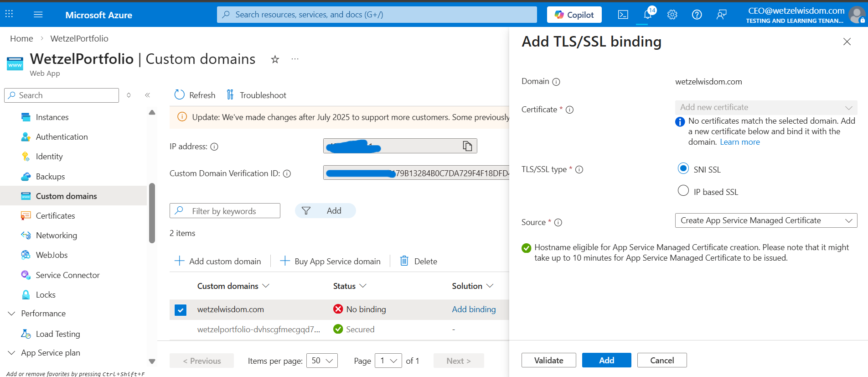The width and height of the screenshot is (868, 377).
Task: Click the Help question mark icon
Action: [x=697, y=15]
